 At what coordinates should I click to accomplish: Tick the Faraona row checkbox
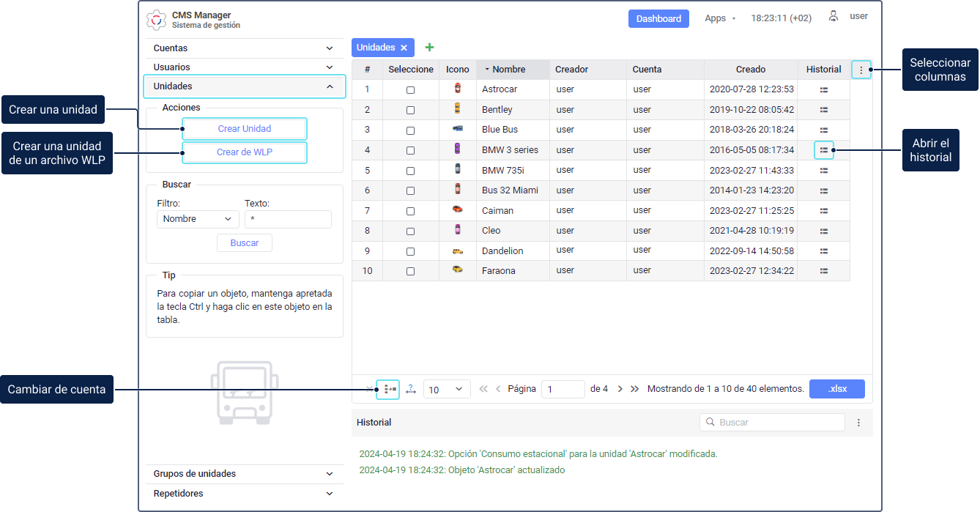[410, 271]
